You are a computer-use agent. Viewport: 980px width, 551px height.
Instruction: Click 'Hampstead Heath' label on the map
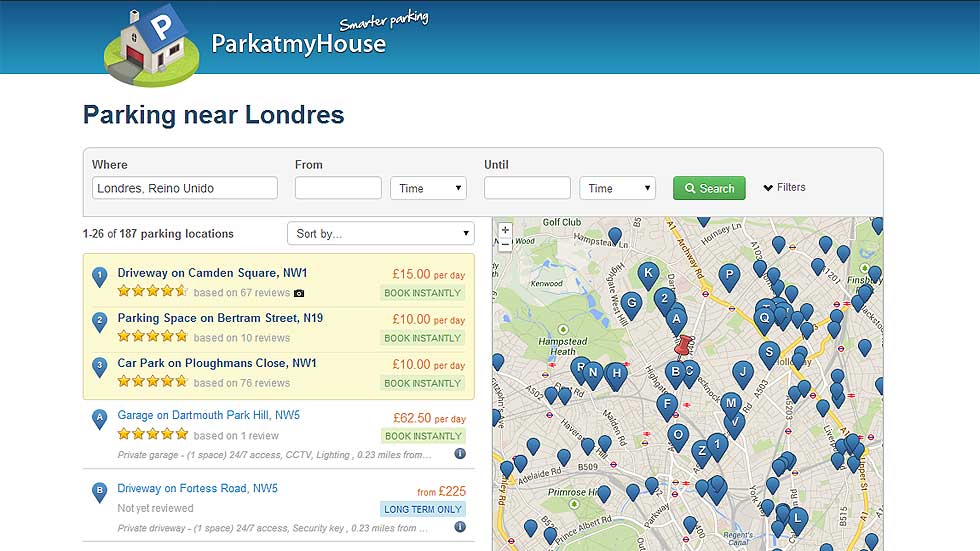point(562,346)
